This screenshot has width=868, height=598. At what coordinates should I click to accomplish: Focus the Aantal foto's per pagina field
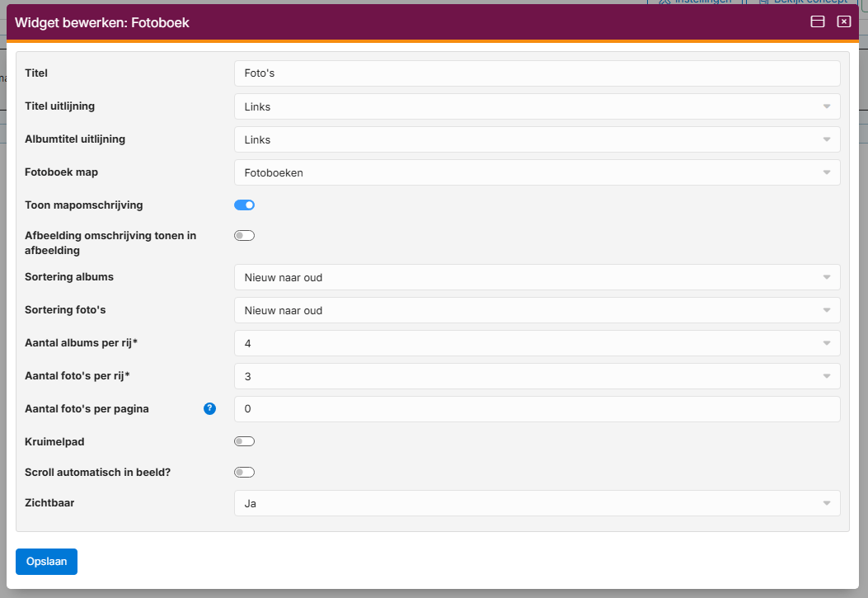click(x=537, y=409)
